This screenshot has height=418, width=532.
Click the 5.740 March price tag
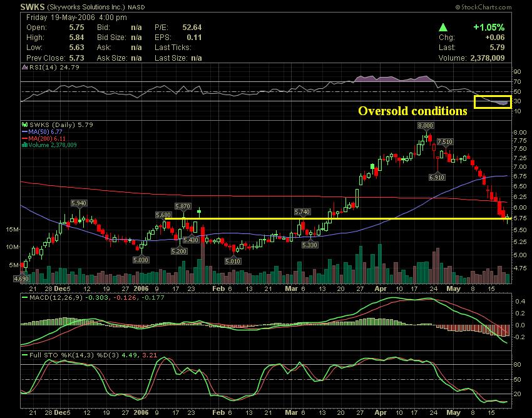(302, 212)
